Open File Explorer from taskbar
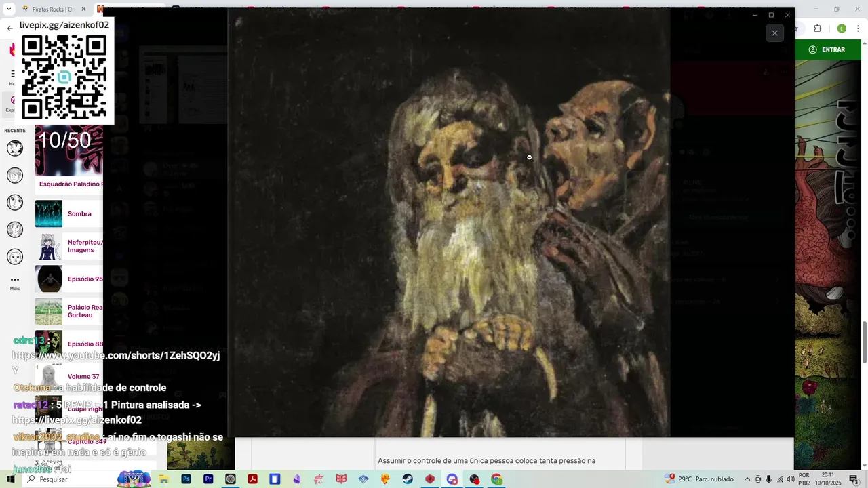Screen dimensions: 868x488 click(x=164, y=479)
